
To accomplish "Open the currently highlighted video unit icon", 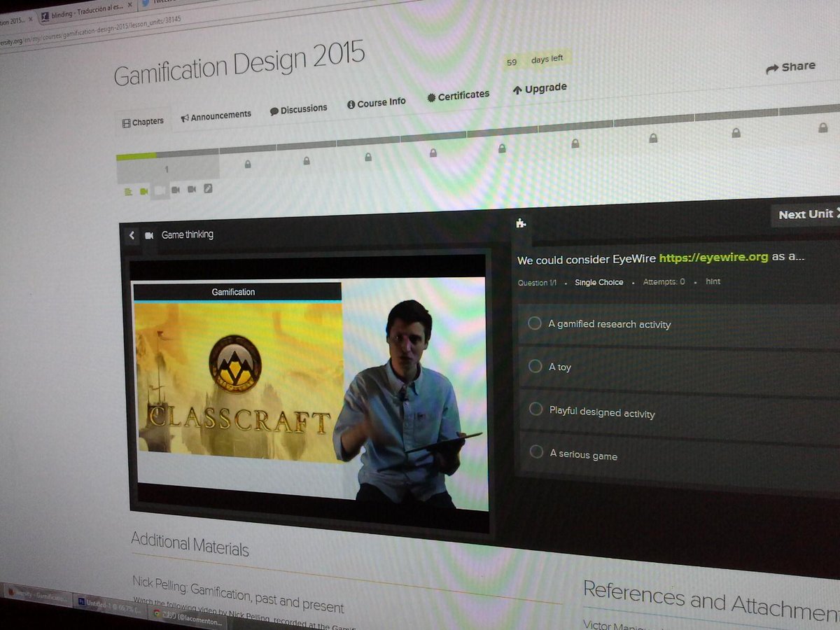I will [160, 190].
